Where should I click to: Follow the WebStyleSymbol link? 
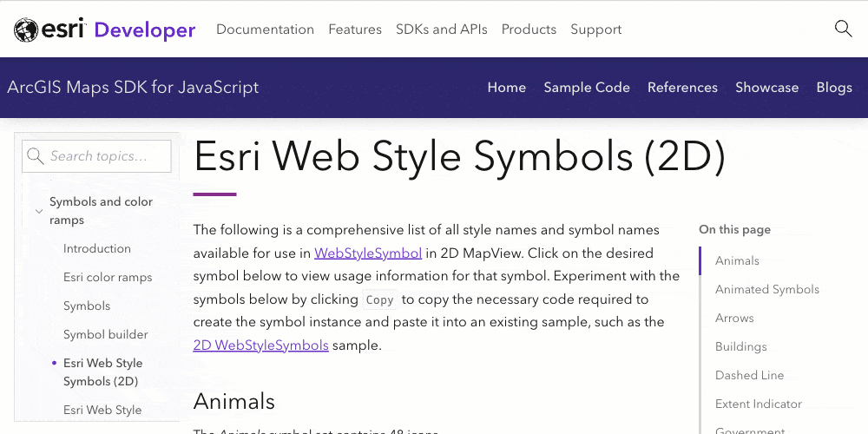click(x=368, y=253)
